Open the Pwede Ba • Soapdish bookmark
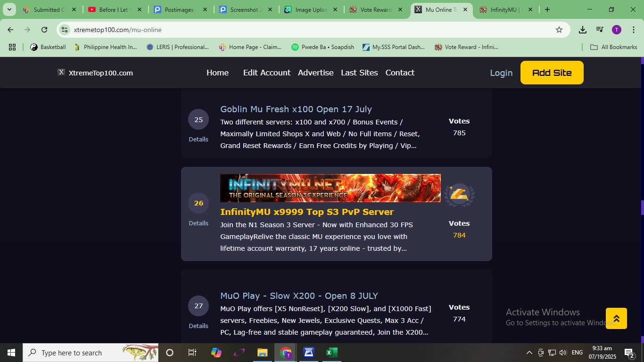Screen dimensions: 644x362 [x=323, y=47]
